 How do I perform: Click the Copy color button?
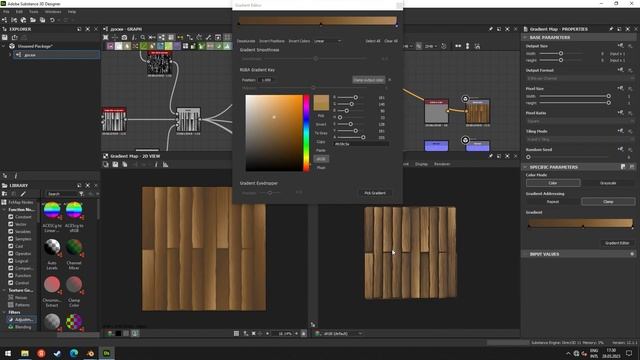(x=321, y=142)
